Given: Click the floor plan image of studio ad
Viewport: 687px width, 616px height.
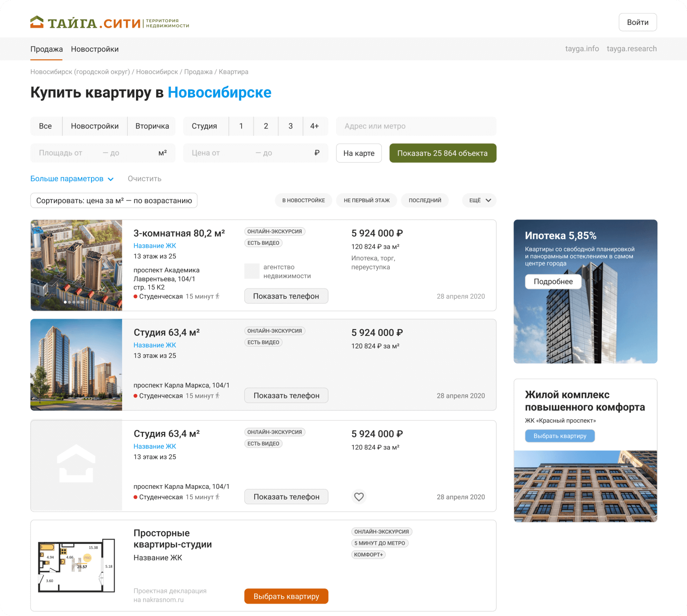Looking at the screenshot, I should click(x=76, y=566).
